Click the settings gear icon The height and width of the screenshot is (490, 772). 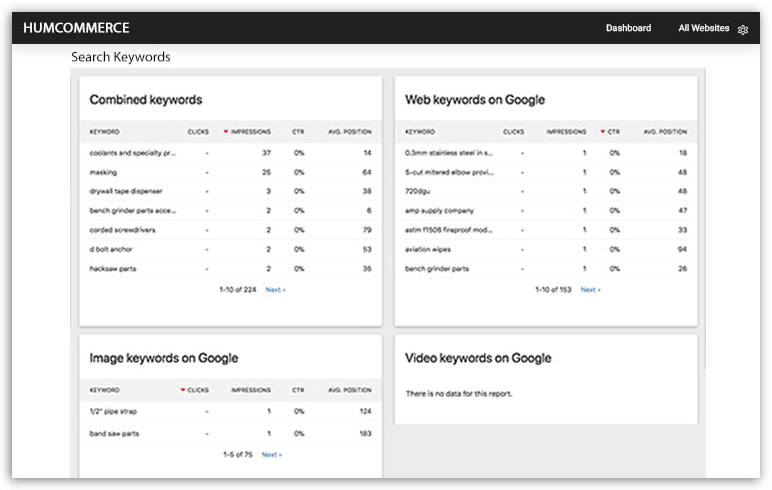pyautogui.click(x=743, y=29)
